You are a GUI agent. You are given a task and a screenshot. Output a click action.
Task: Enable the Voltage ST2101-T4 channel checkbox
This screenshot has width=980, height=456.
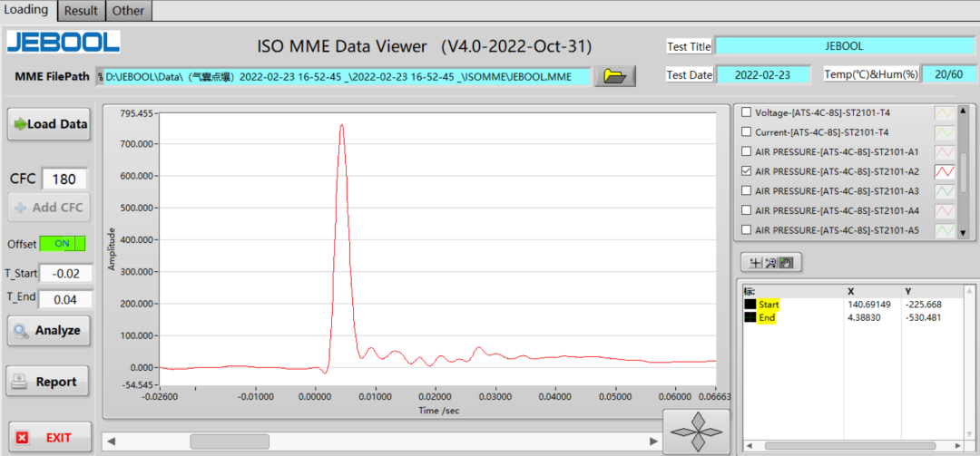pos(747,112)
